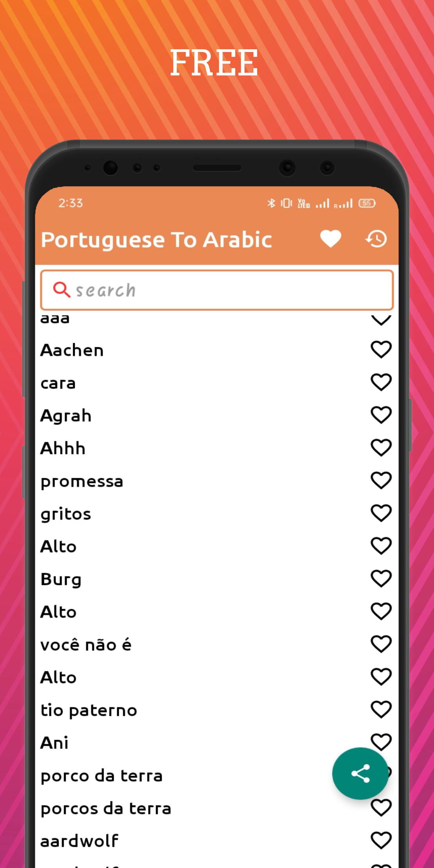Click the red magnifier search icon

tap(61, 290)
